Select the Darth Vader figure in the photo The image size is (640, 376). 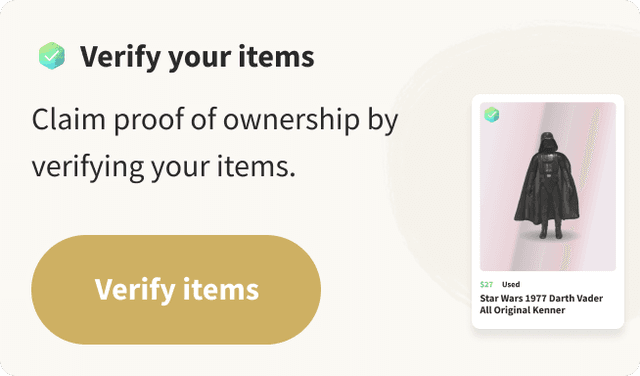[x=547, y=185]
